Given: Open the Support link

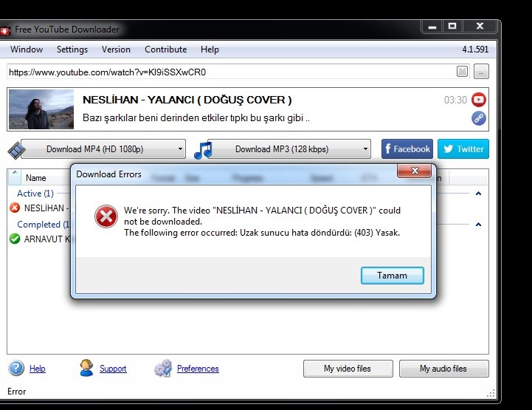Looking at the screenshot, I should coord(113,369).
